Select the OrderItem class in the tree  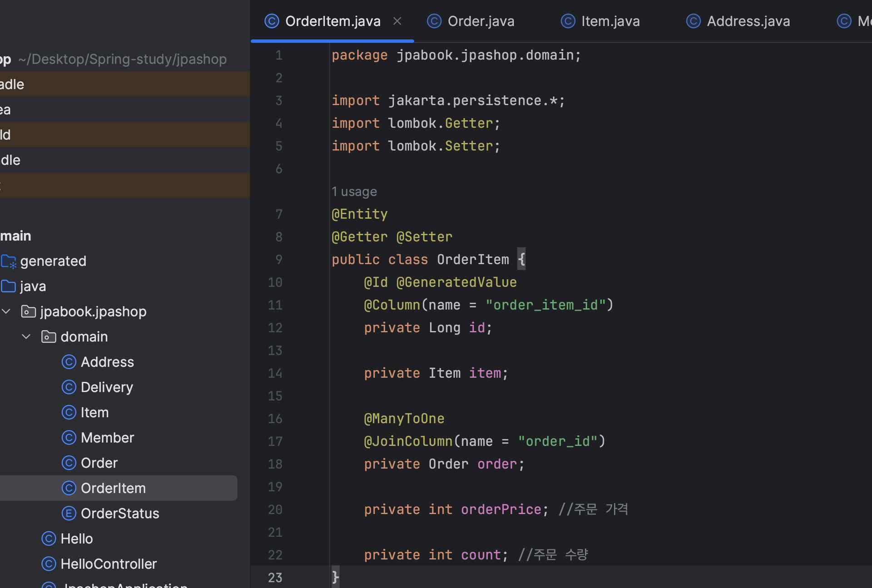[113, 488]
